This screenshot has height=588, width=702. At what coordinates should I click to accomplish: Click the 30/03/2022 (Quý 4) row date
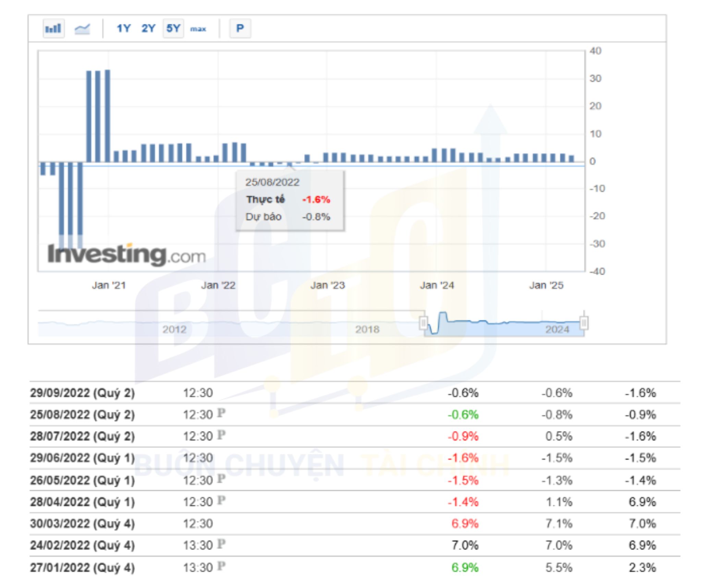(x=82, y=524)
